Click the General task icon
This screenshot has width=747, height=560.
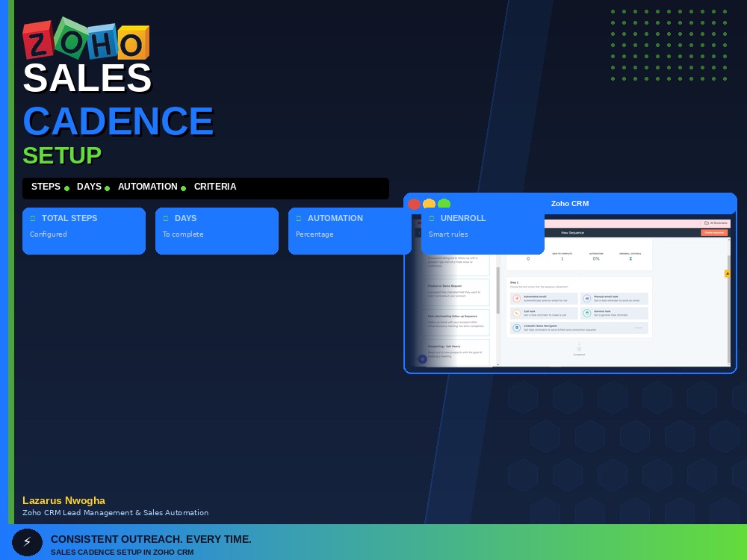[x=587, y=314]
